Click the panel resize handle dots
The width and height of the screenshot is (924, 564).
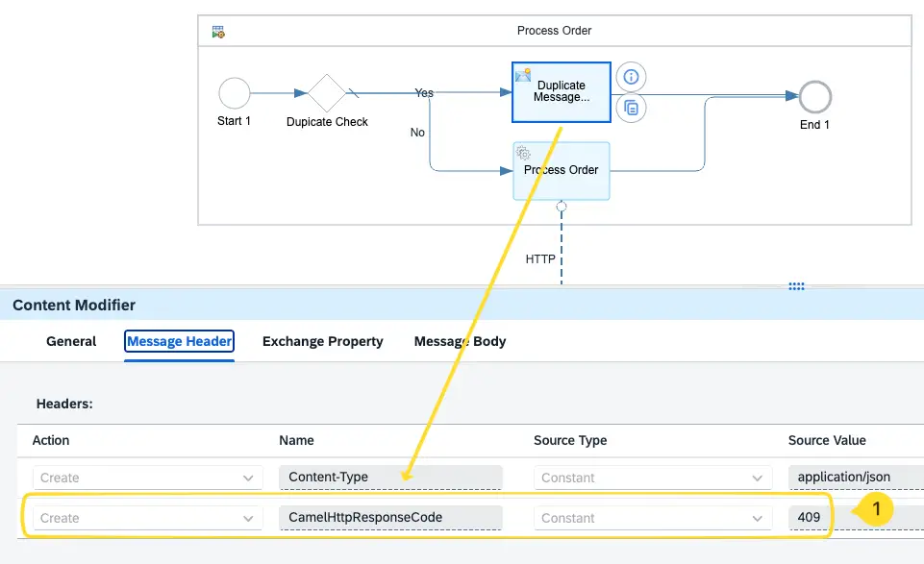796,285
